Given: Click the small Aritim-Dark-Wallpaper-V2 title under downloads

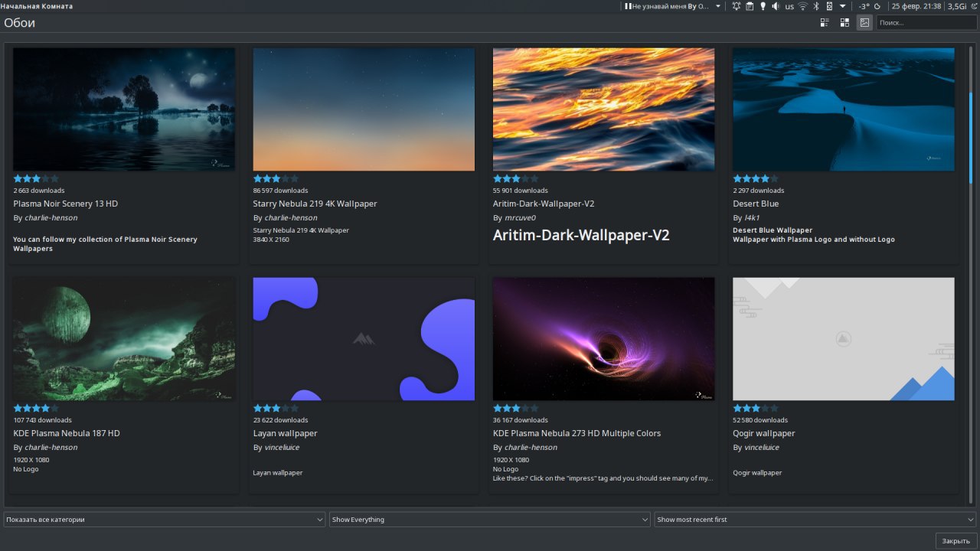Looking at the screenshot, I should [x=544, y=204].
